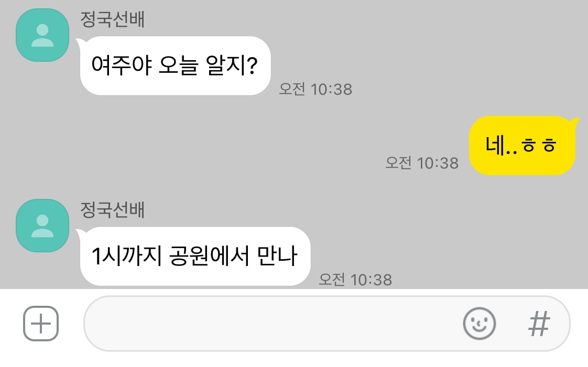Tap the sender name 정국선배 above the first message
The height and width of the screenshot is (367, 588).
coord(113,19)
